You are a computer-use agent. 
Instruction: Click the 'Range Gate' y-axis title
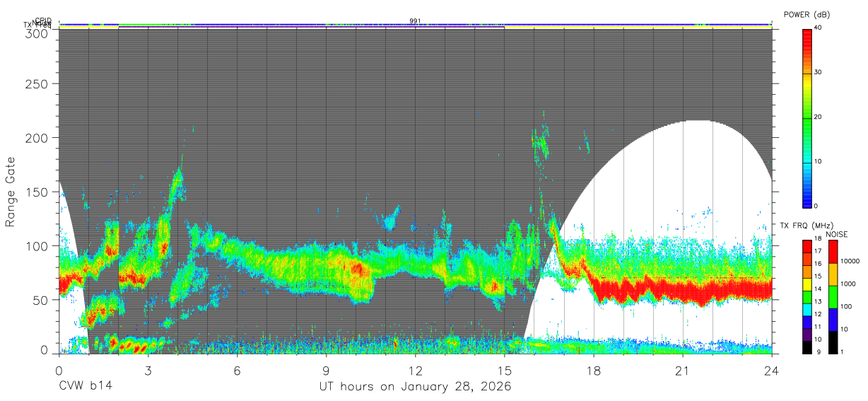click(x=11, y=192)
